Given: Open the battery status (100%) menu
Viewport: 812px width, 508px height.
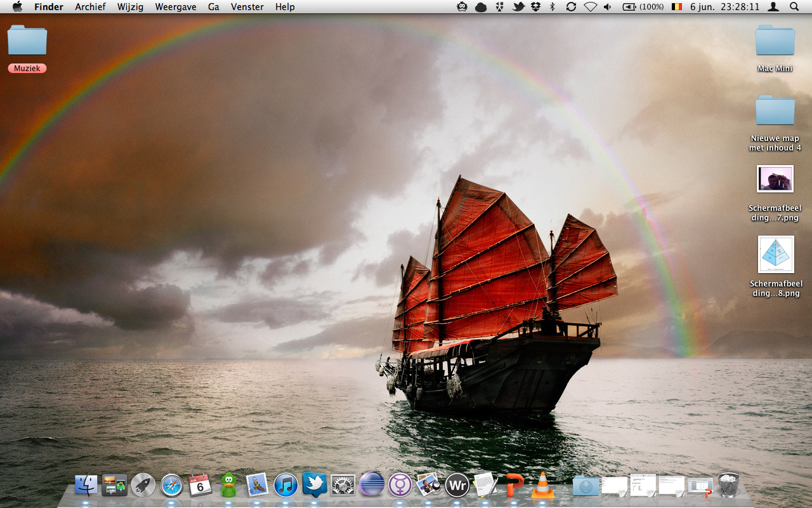Looking at the screenshot, I should click(x=643, y=7).
